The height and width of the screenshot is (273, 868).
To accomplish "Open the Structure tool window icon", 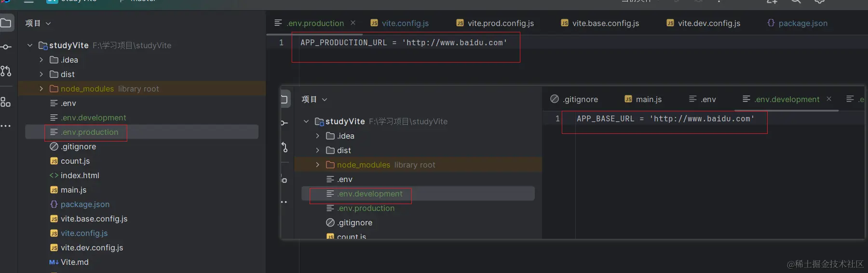I will coord(6,102).
